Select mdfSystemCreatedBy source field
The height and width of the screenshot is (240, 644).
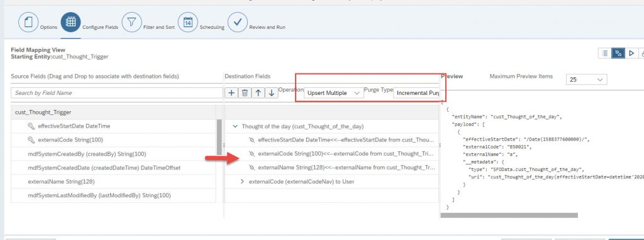coord(113,154)
